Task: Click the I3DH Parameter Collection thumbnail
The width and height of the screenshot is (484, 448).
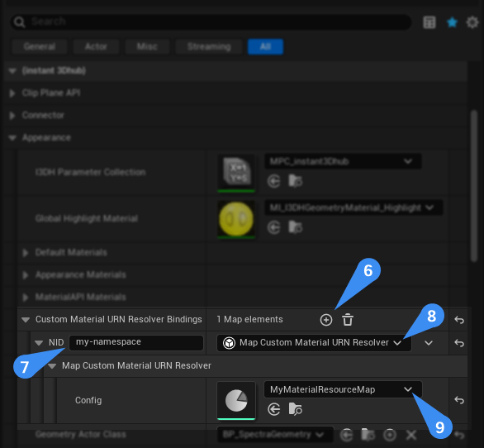Action: pyautogui.click(x=236, y=172)
